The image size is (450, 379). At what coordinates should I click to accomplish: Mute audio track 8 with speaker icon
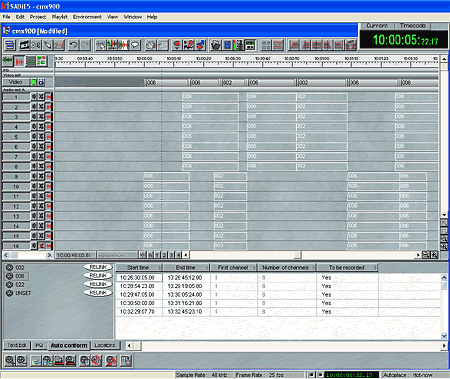point(34,166)
